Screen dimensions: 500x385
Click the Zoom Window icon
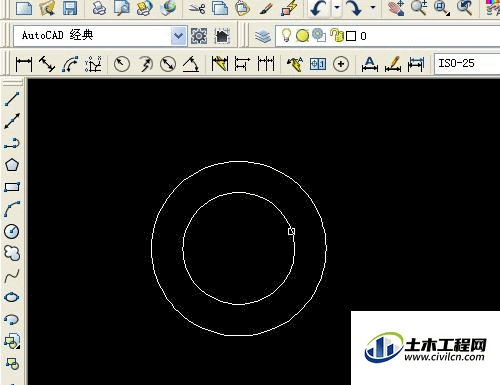tap(442, 7)
